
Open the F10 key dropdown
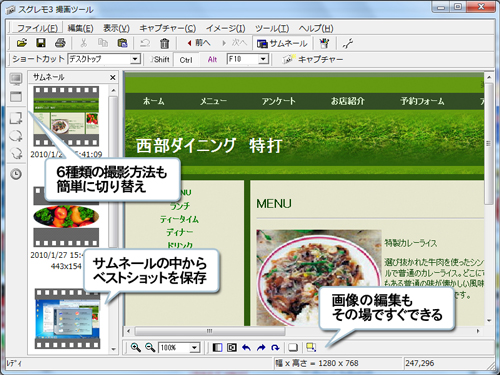pos(263,59)
